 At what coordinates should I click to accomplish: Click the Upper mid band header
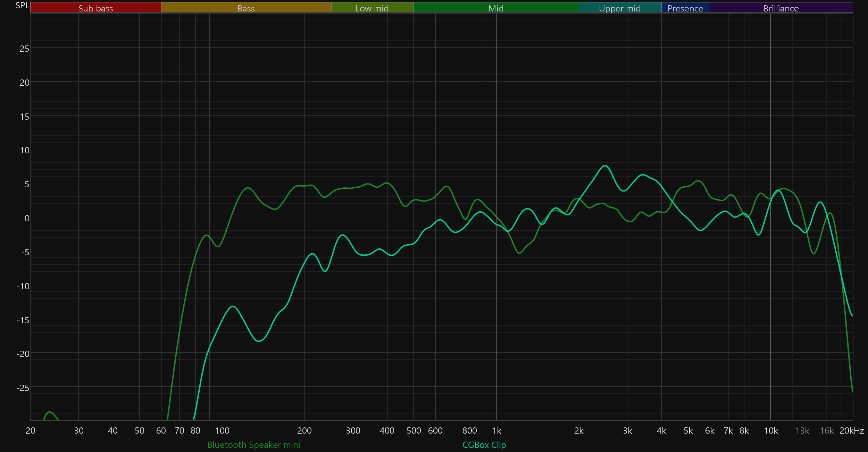point(620,8)
